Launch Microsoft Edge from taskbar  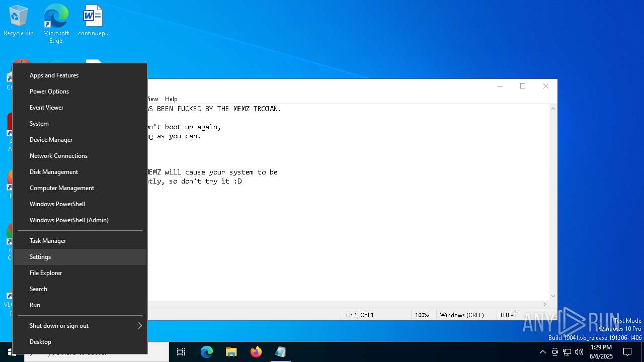pos(207,352)
